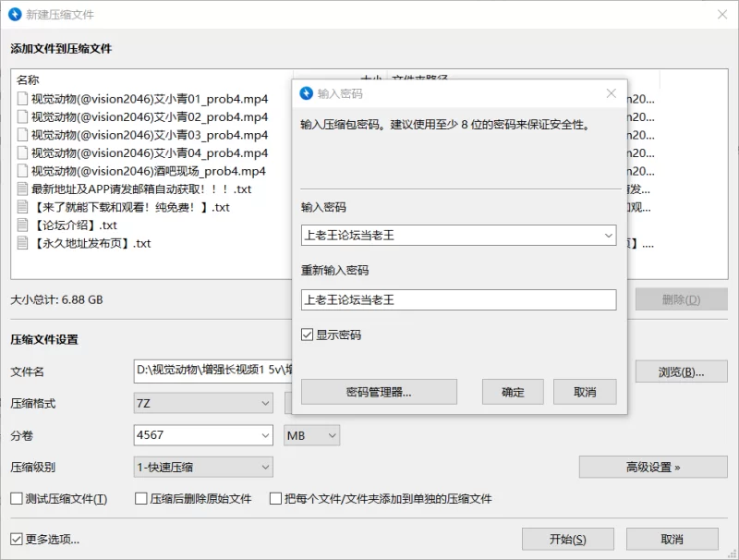The image size is (739, 560).
Task: Check 把每个文件/文件夹添加到单独的压缩文件
Action: coord(275,499)
